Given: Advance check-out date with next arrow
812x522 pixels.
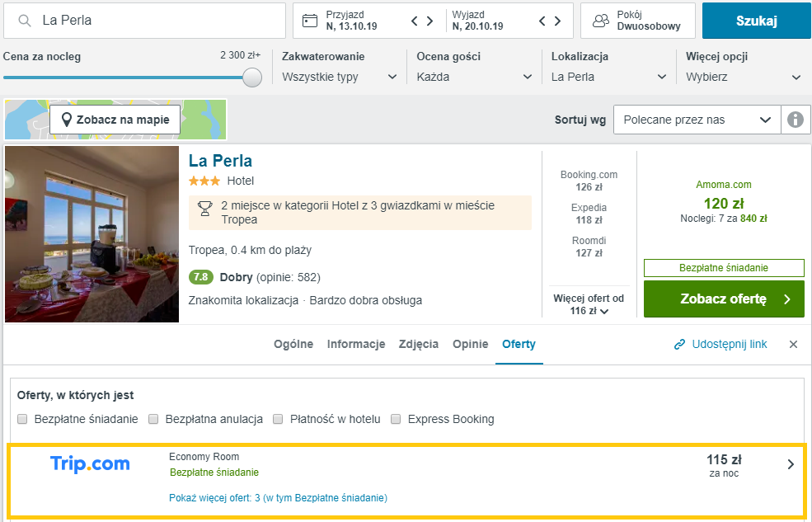Looking at the screenshot, I should coord(558,21).
